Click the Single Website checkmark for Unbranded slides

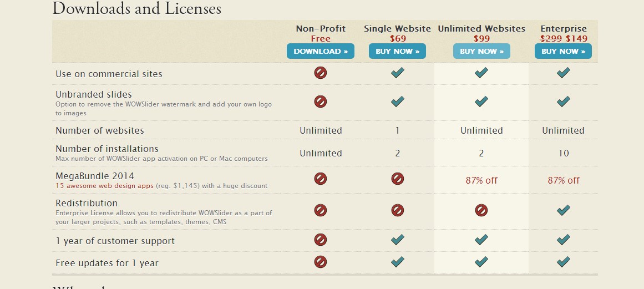click(398, 102)
